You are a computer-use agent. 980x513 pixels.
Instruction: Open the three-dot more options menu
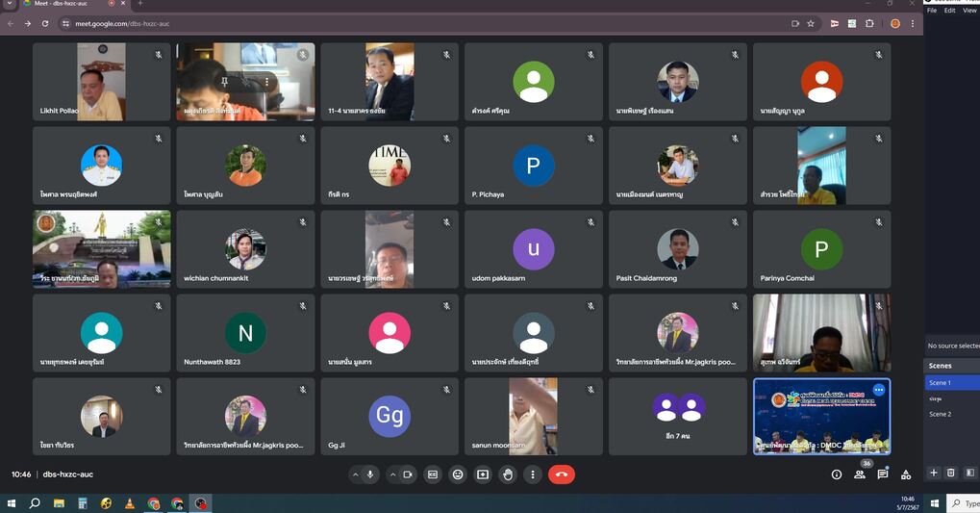click(x=533, y=475)
